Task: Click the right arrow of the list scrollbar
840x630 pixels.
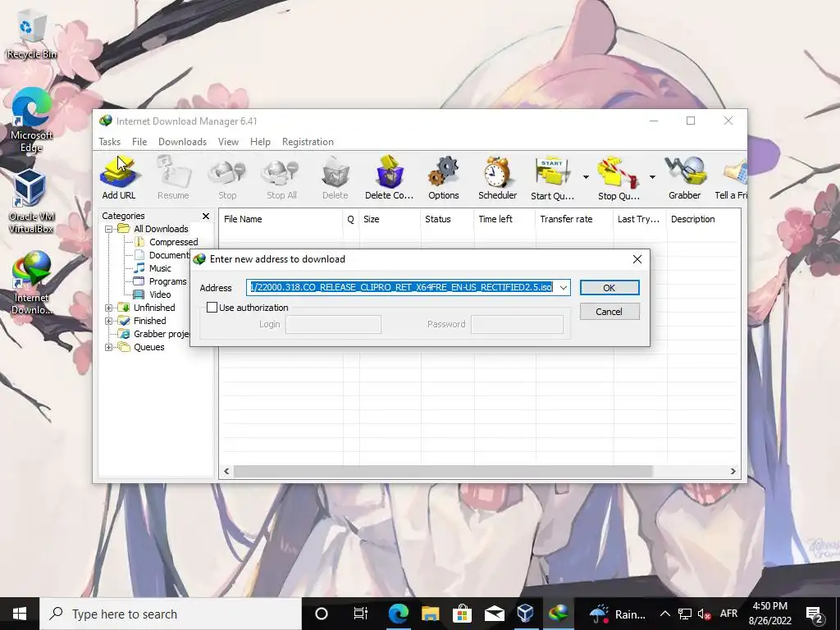Action: point(733,472)
